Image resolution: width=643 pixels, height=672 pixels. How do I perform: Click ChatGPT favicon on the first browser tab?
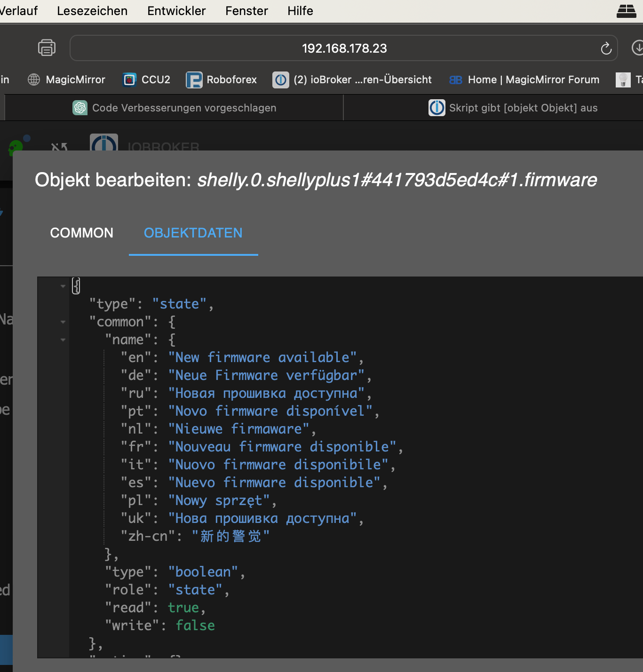click(x=80, y=108)
